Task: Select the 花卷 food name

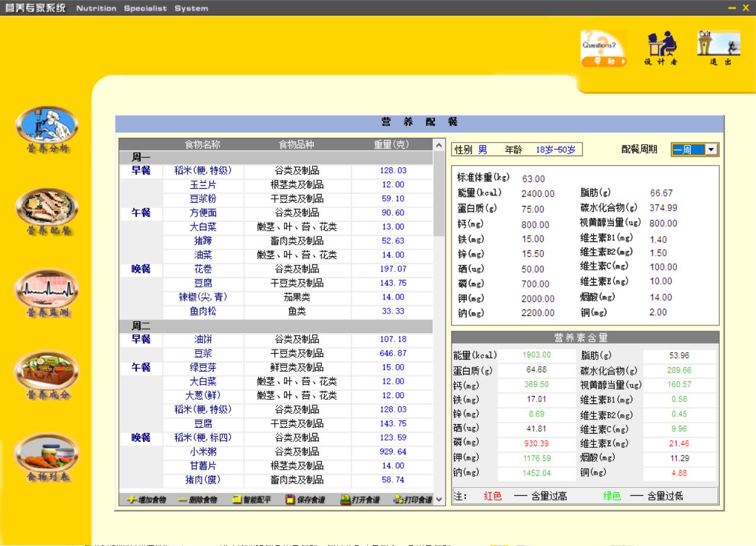Action: (x=202, y=269)
